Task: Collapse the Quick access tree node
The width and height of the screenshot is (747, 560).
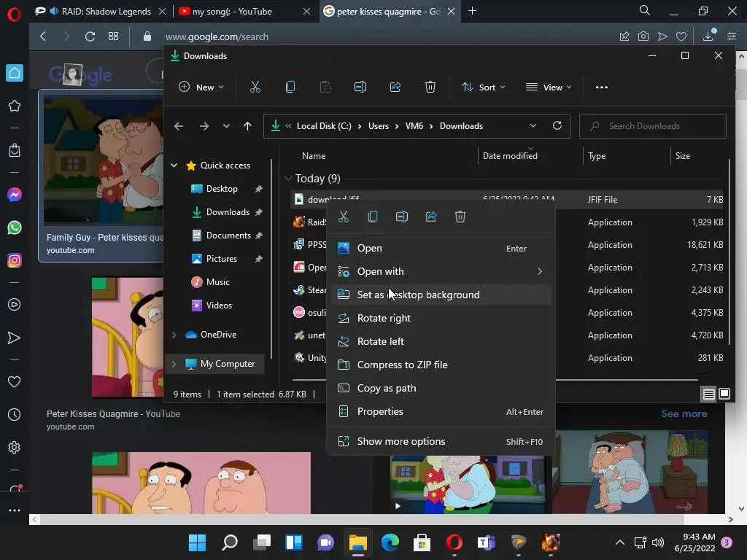Action: [174, 166]
